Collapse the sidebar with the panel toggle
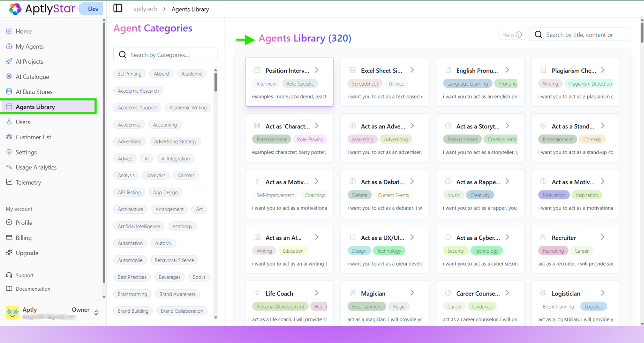The height and width of the screenshot is (343, 644). pyautogui.click(x=118, y=8)
